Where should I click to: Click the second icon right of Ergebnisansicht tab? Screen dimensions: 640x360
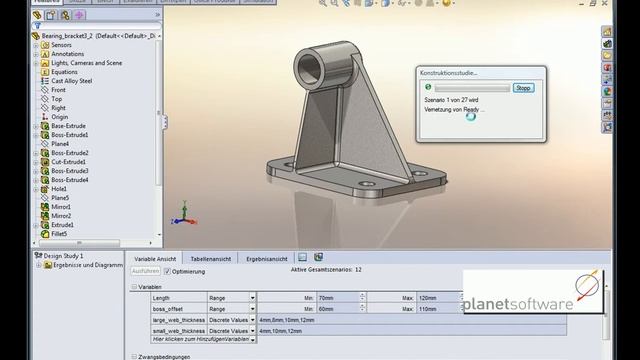tap(318, 257)
